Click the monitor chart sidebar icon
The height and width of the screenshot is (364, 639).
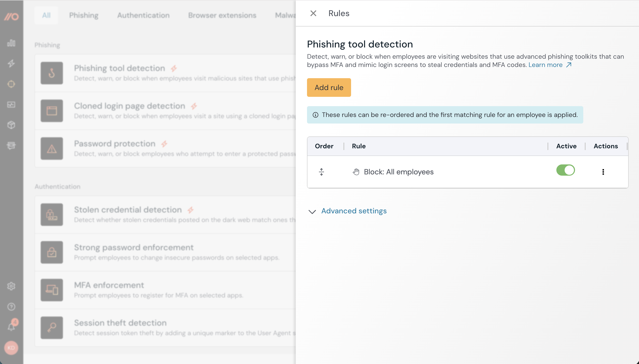pos(11,105)
